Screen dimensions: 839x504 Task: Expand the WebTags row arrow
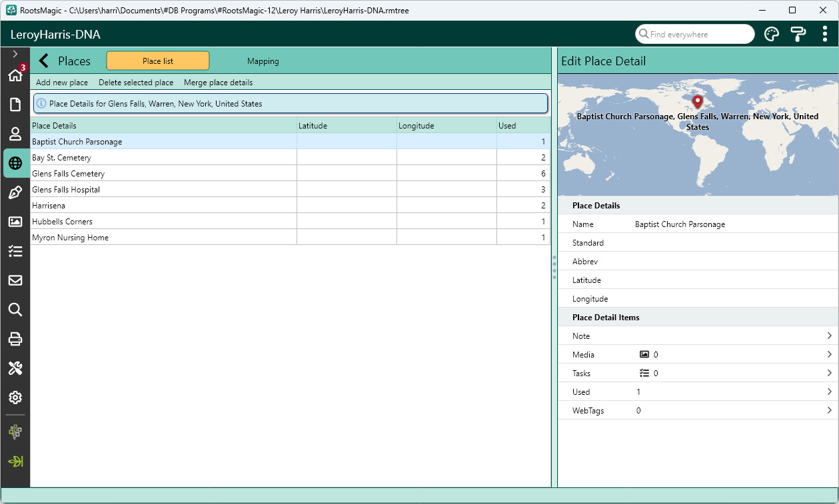[x=830, y=411]
